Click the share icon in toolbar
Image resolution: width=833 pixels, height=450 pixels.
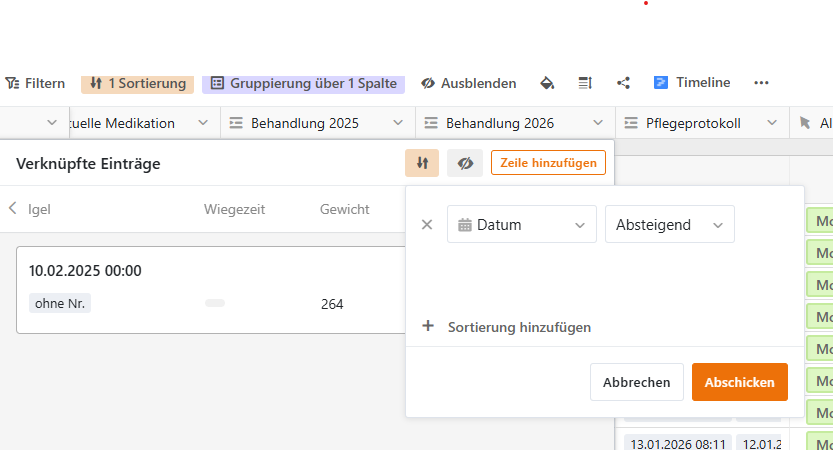(x=624, y=83)
